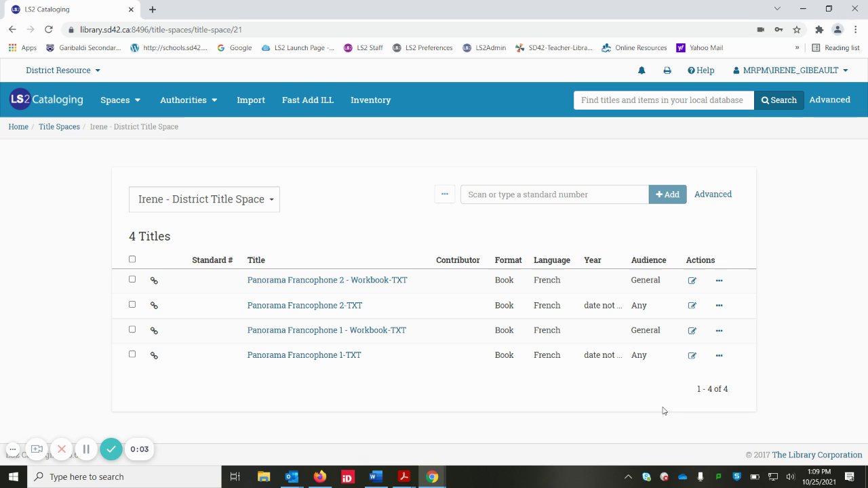Viewport: 868px width, 488px height.
Task: Click link icon for Panorama Francophone 2 - Workbook-TXT
Action: pyautogui.click(x=154, y=281)
